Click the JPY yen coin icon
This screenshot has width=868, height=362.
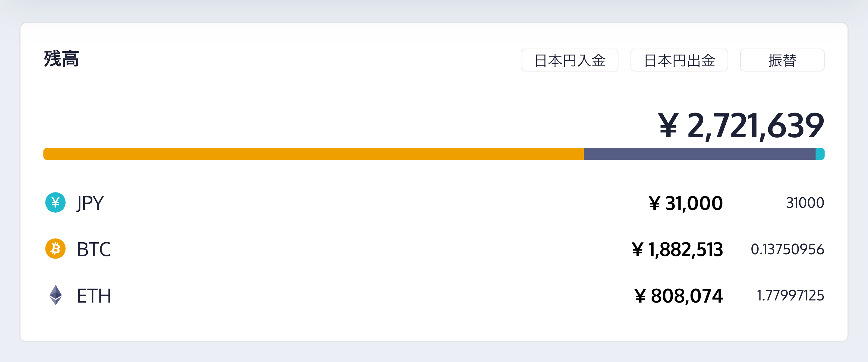click(55, 202)
